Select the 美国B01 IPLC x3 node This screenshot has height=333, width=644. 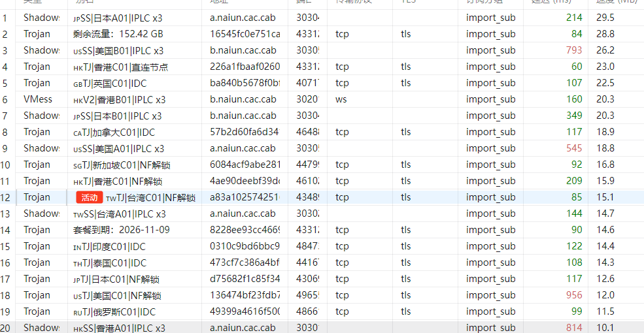point(118,50)
